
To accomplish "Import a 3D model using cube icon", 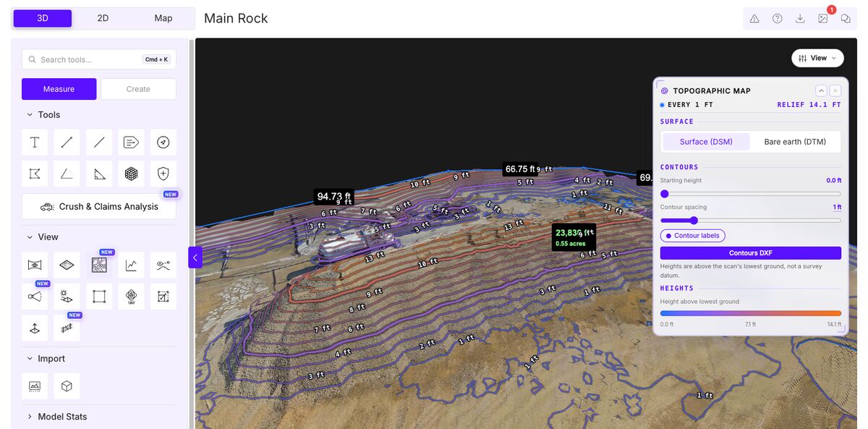I will (x=67, y=386).
